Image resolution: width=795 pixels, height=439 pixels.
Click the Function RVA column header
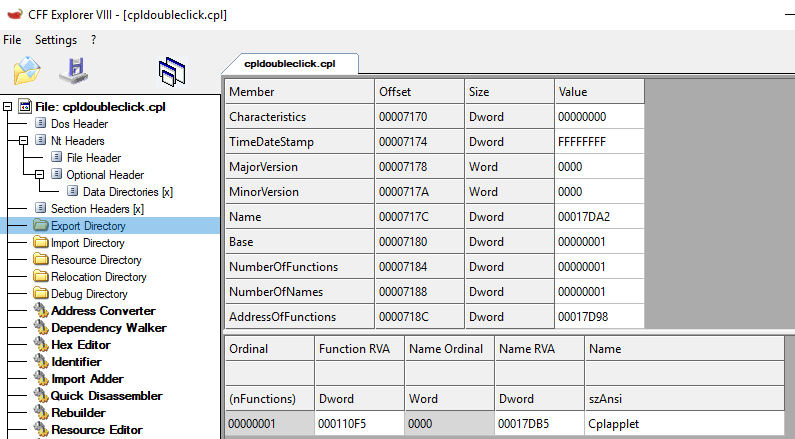[x=359, y=348]
